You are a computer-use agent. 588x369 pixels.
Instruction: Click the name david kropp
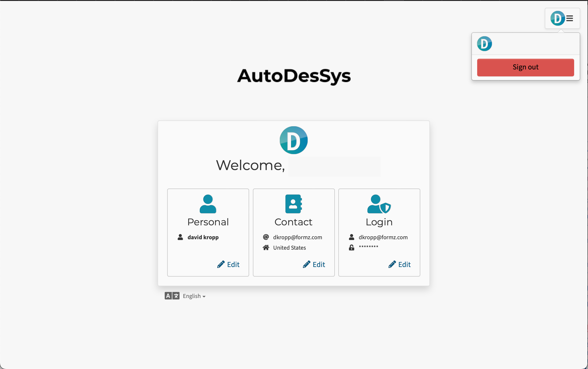point(203,237)
